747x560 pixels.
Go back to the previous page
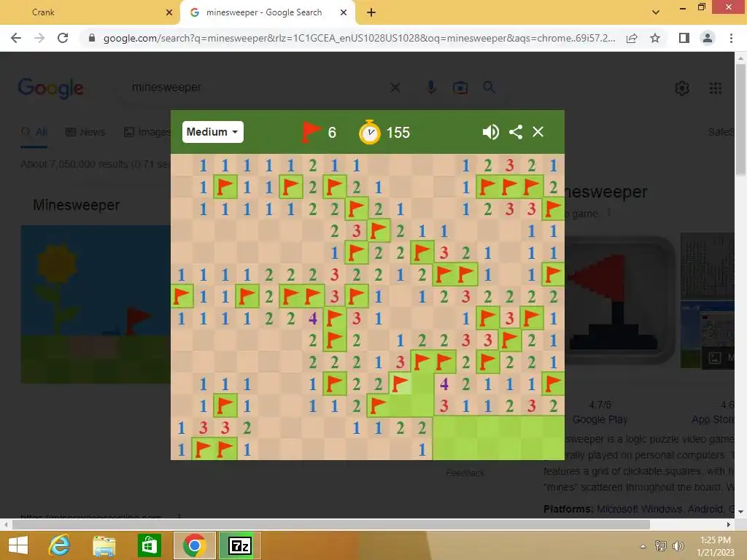click(16, 38)
